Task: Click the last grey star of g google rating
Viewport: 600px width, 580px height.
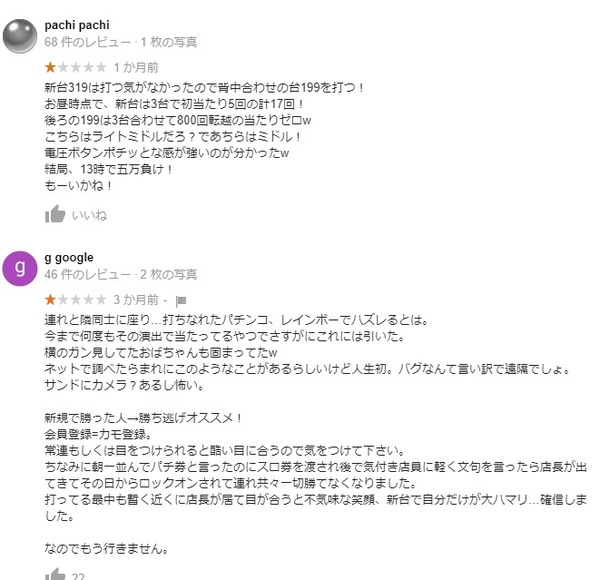Action: [101, 300]
